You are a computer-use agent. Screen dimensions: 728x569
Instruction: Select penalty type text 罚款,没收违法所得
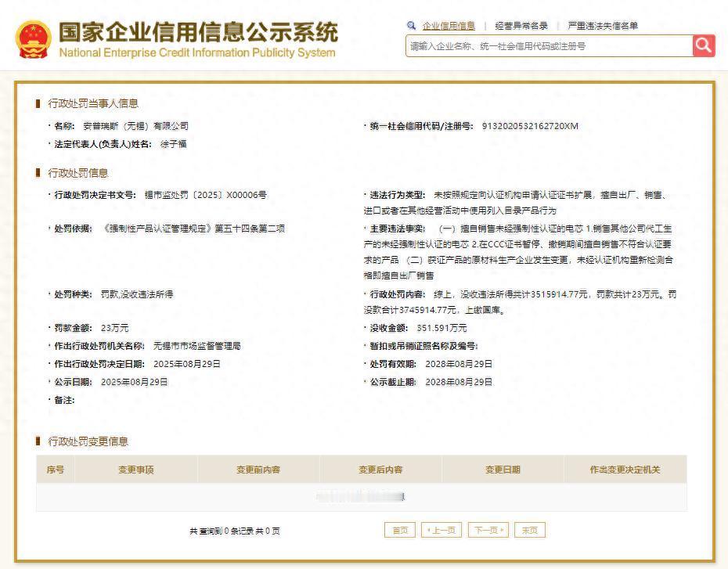coord(138,294)
